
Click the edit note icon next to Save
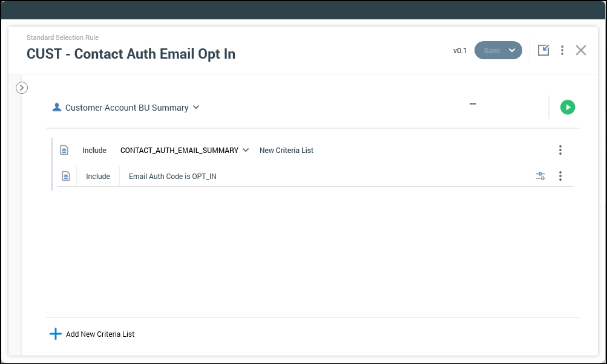[x=543, y=50]
